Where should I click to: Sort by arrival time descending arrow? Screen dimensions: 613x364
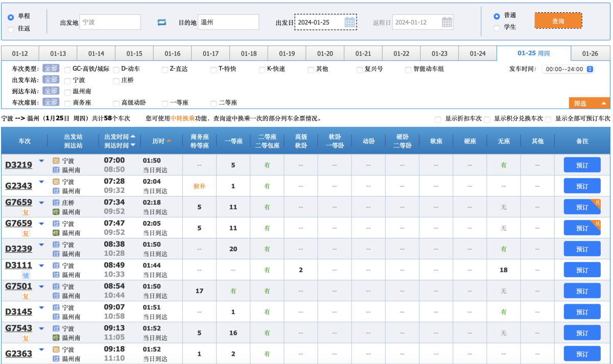coord(133,145)
